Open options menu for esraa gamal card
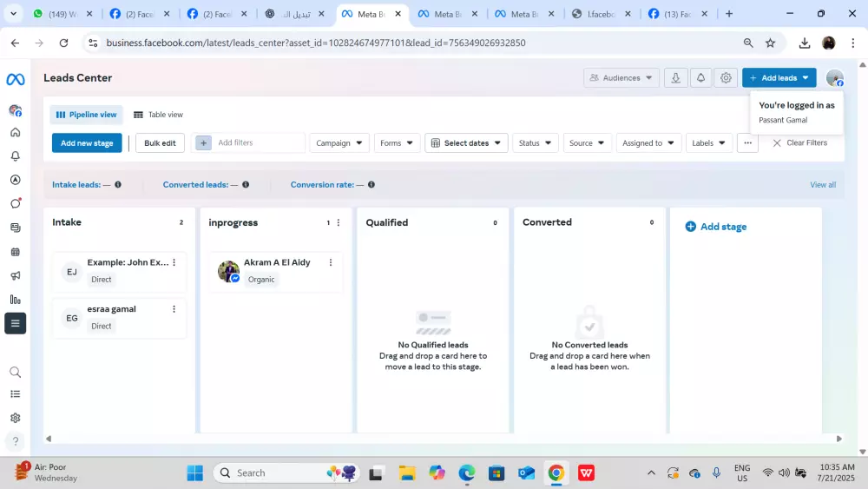This screenshot has height=489, width=868. (174, 309)
